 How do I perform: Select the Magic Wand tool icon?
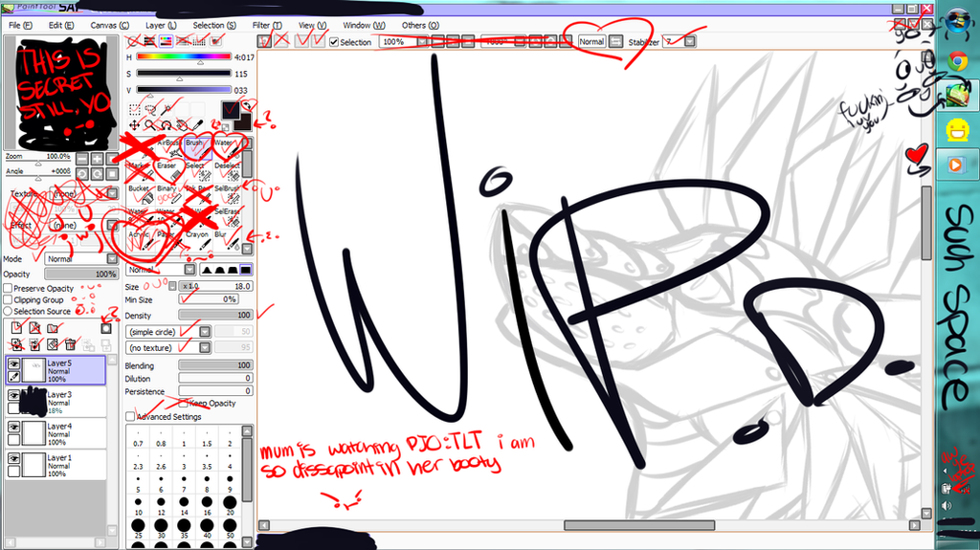tap(167, 109)
